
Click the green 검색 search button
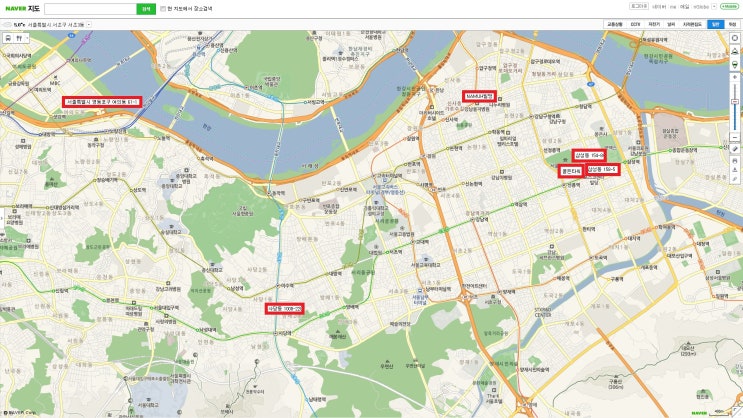[x=146, y=9]
